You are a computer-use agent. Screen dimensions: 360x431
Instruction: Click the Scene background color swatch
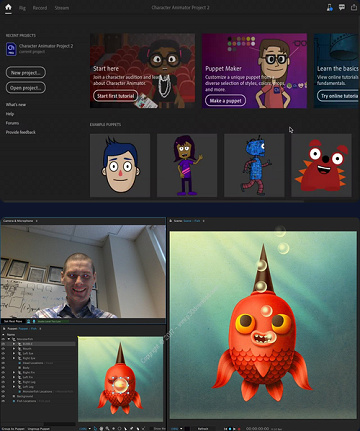tap(187, 429)
